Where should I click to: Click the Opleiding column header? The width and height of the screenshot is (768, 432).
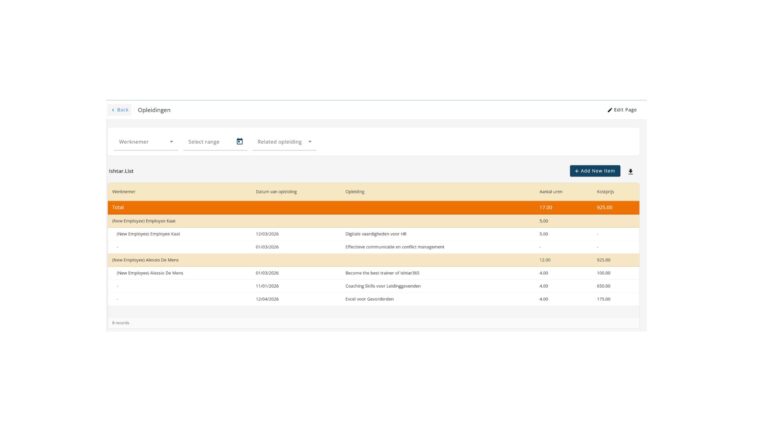click(355, 191)
